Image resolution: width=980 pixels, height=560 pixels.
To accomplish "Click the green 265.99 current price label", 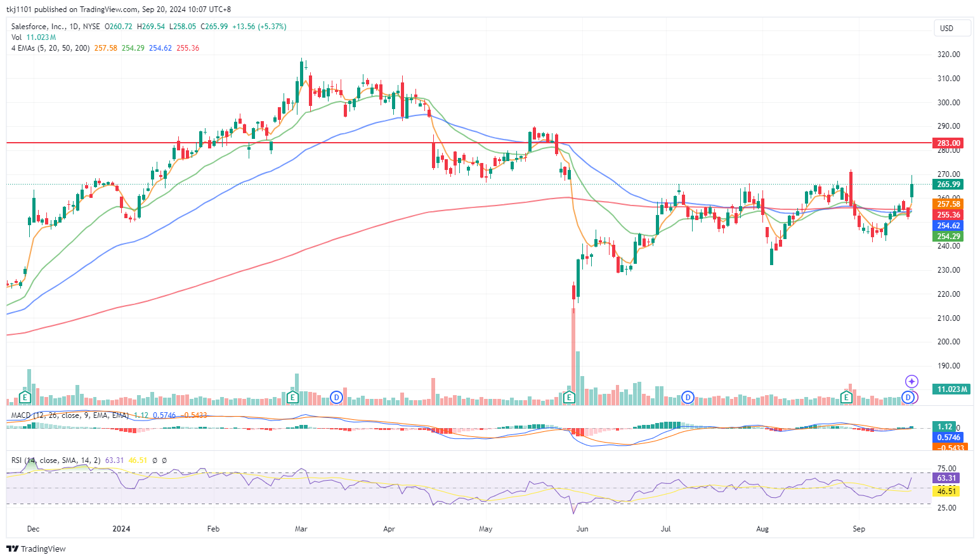I will (948, 185).
